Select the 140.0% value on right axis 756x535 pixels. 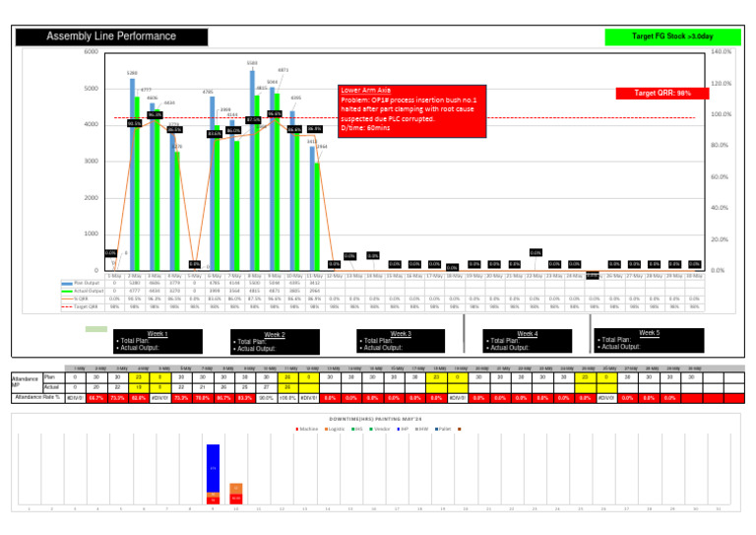pos(722,51)
